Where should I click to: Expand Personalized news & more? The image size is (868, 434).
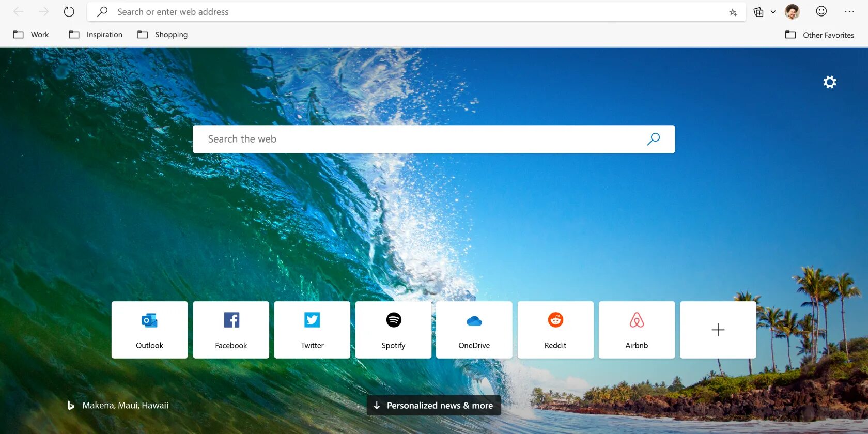tap(434, 406)
